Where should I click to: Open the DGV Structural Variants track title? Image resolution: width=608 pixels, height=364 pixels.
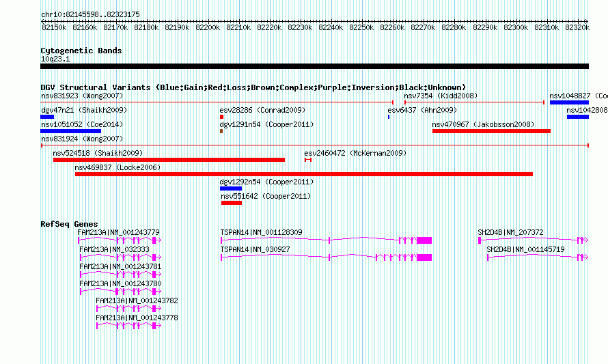point(253,87)
